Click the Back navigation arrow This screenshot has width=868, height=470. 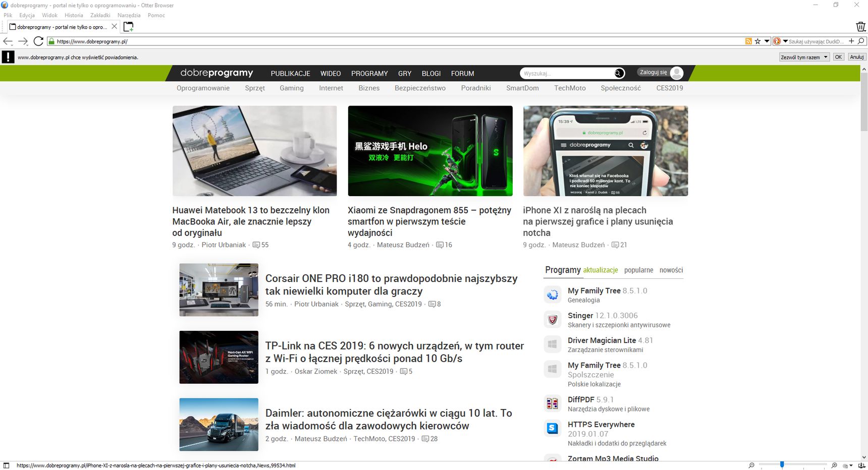click(x=8, y=41)
